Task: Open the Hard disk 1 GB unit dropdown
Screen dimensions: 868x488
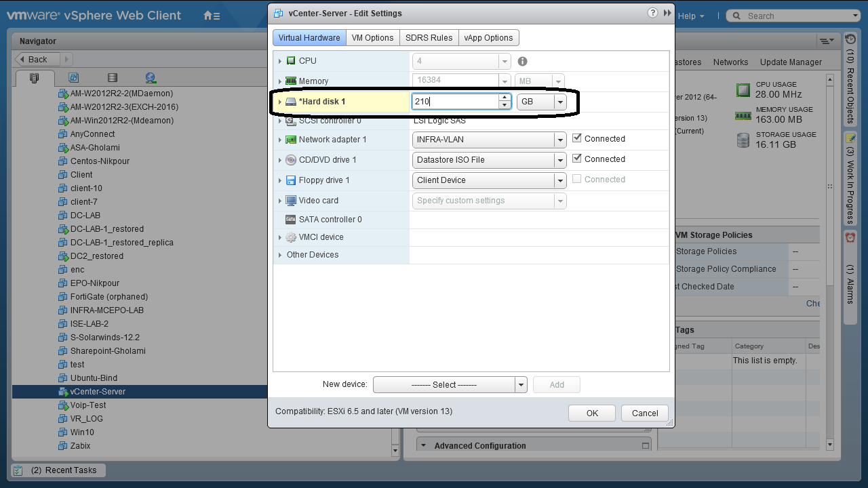Action: [559, 102]
